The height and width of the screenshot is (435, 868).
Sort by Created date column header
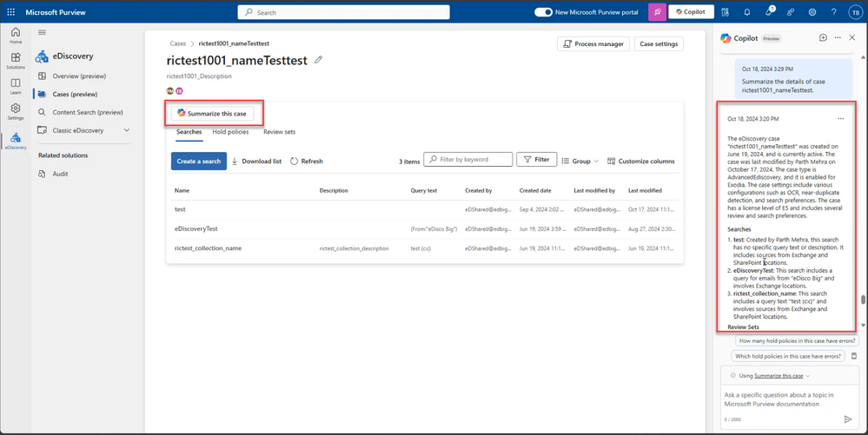click(534, 190)
